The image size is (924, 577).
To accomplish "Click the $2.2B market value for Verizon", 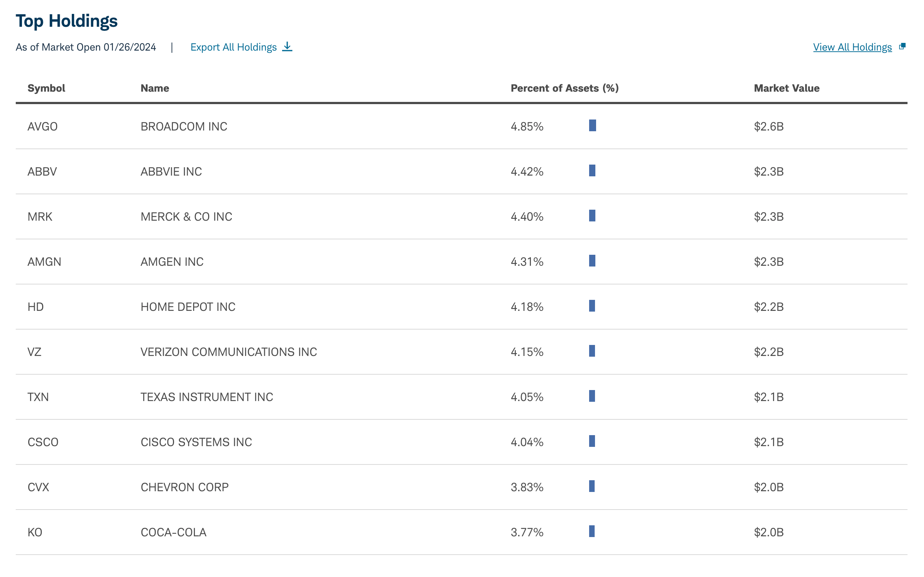I will [x=768, y=352].
